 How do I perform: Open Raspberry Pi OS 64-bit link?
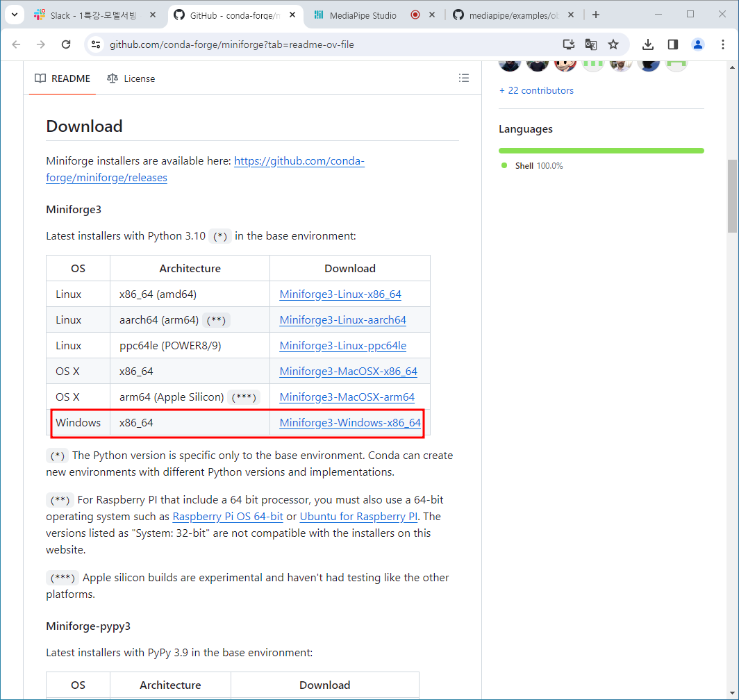(228, 517)
